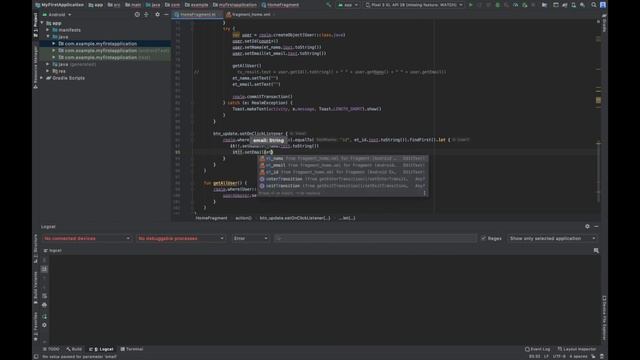Click the UTF-8 encoding status bar entry
Screen dimensions: 640x360
tap(559, 356)
